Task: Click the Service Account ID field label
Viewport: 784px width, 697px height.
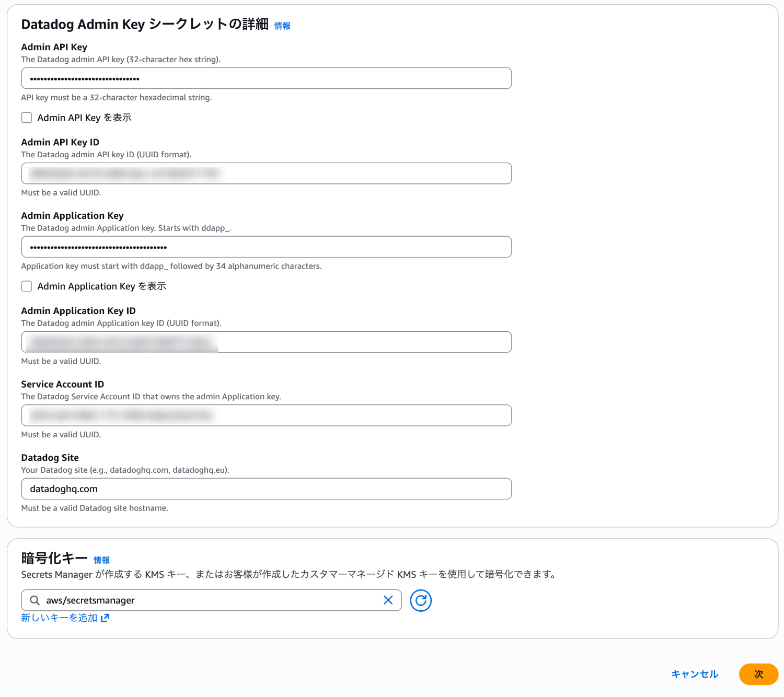Action: pos(62,384)
